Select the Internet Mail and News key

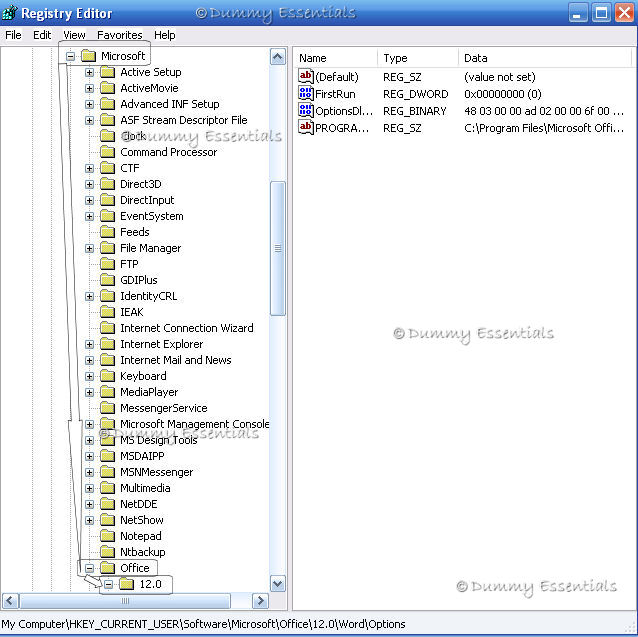pos(176,360)
